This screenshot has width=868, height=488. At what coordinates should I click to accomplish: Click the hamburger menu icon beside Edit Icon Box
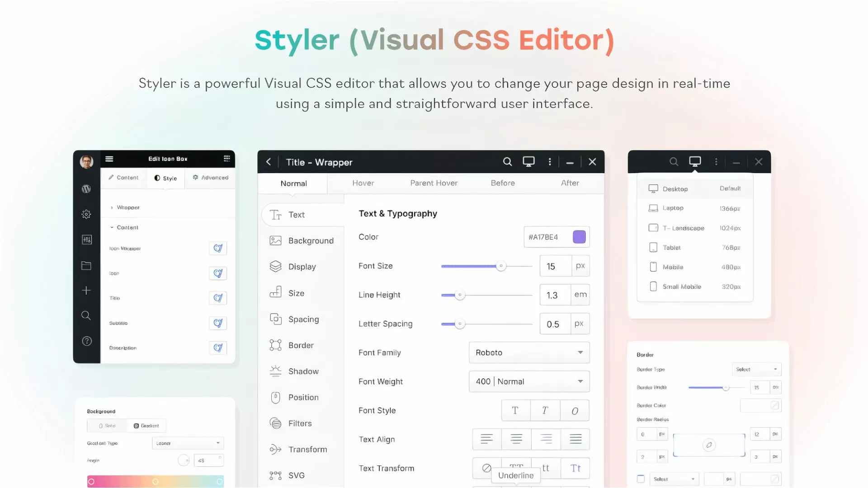[x=109, y=159]
